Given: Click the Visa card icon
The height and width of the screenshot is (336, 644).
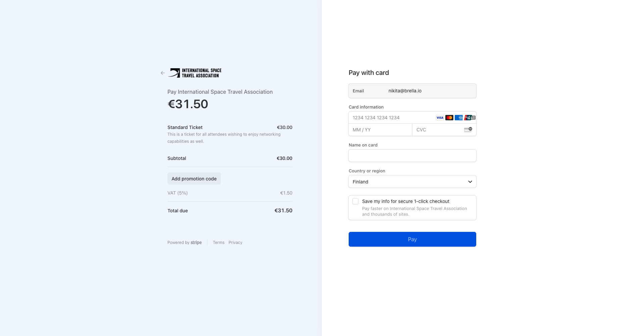Looking at the screenshot, I should tap(440, 118).
